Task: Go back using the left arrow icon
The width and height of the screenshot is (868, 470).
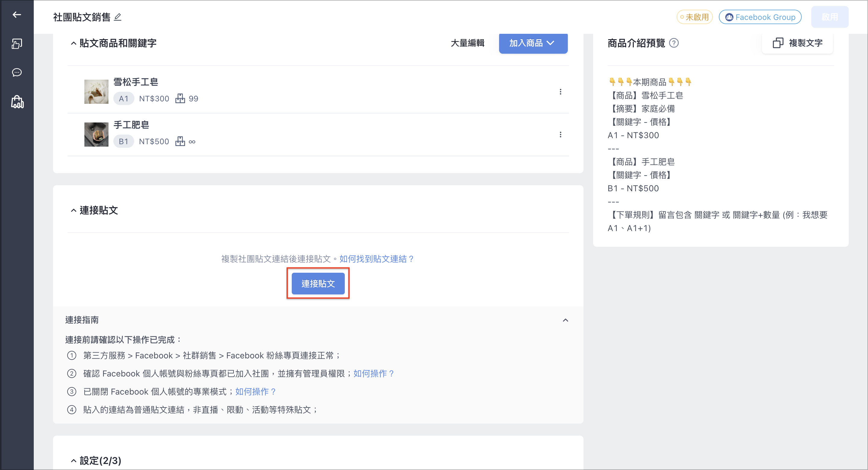Action: [17, 14]
